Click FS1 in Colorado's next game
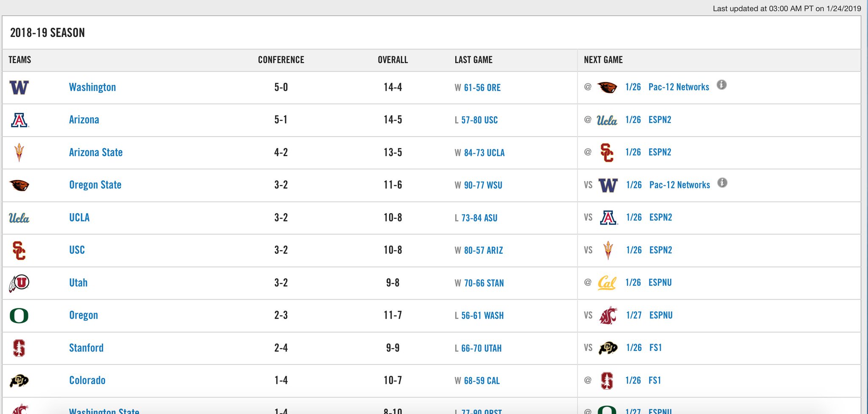This screenshot has width=868, height=414. click(x=655, y=380)
